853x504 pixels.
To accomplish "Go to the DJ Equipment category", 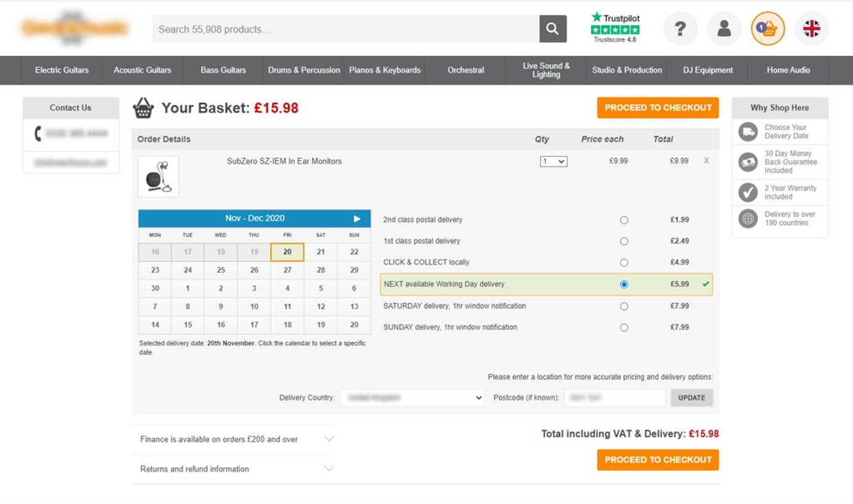I will click(x=706, y=70).
